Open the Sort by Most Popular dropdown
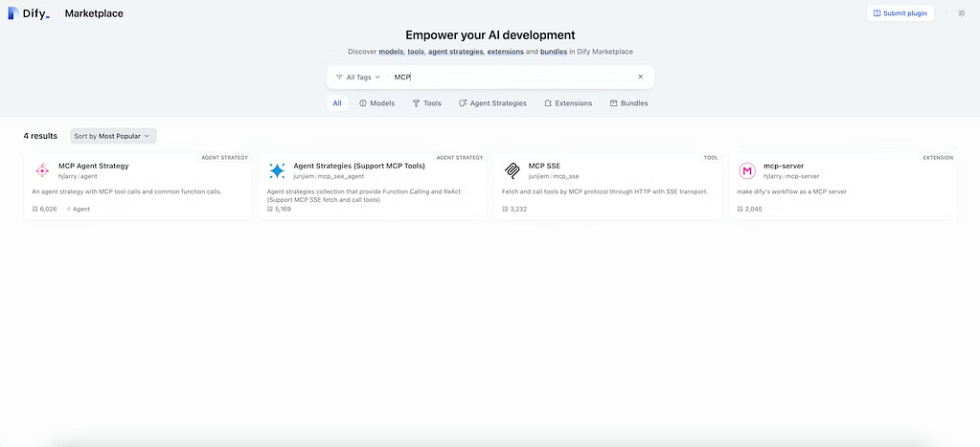The width and height of the screenshot is (980, 447). pyautogui.click(x=113, y=136)
